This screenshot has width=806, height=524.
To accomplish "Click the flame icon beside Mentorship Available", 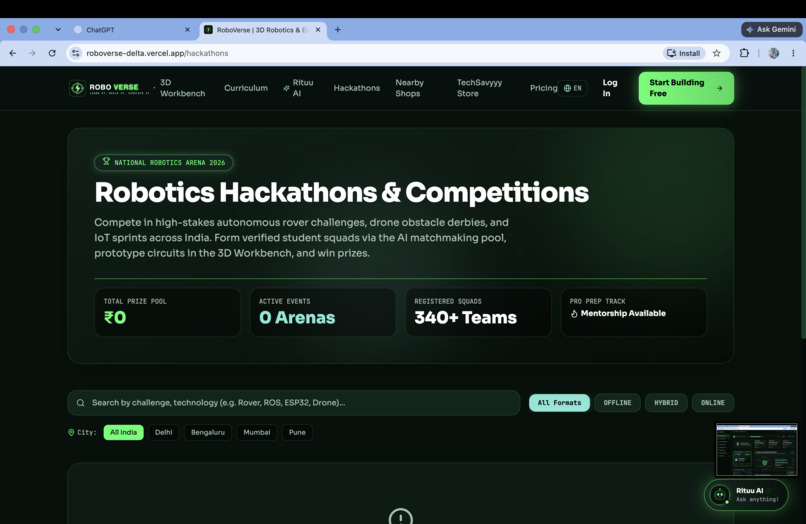I will pyautogui.click(x=574, y=314).
